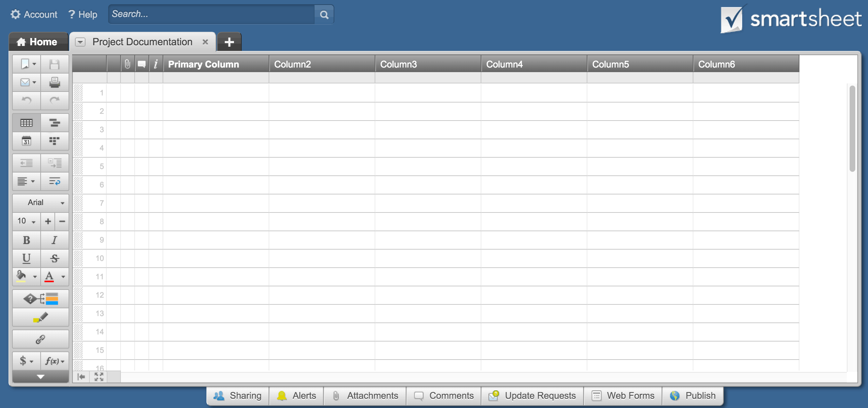The height and width of the screenshot is (408, 868).
Task: Pick a text color from the A swatch
Action: pyautogui.click(x=49, y=277)
